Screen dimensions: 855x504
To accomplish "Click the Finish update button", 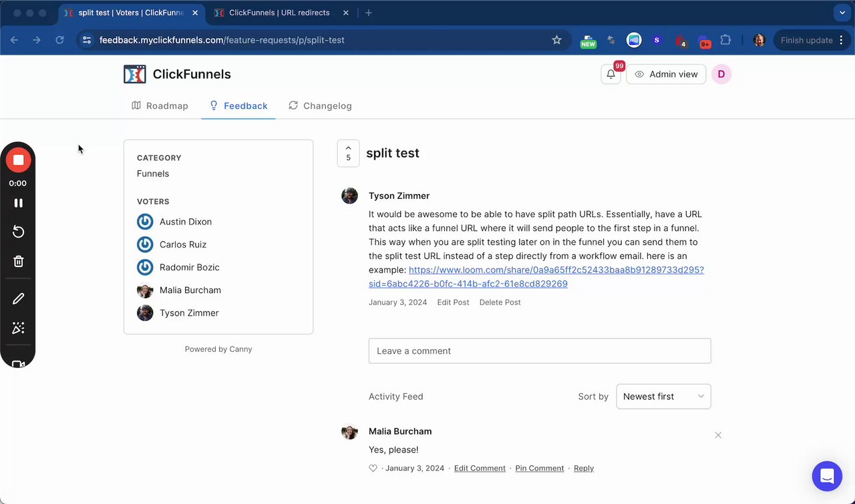I will (810, 40).
